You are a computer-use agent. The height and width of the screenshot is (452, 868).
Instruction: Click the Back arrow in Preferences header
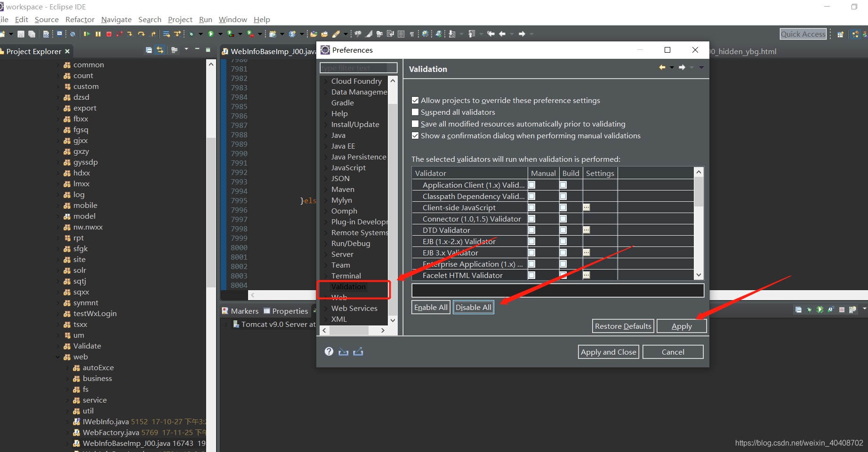[x=662, y=67]
